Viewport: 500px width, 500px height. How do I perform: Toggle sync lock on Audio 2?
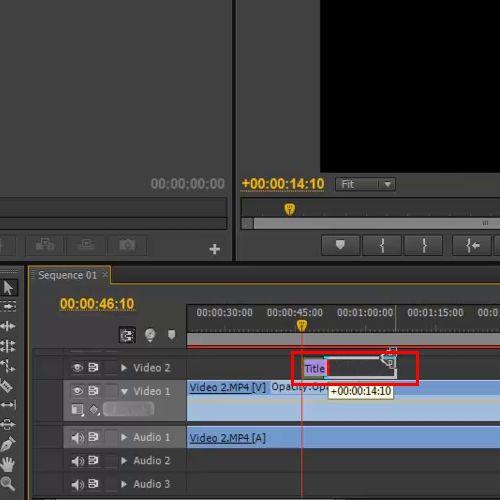[x=93, y=460]
